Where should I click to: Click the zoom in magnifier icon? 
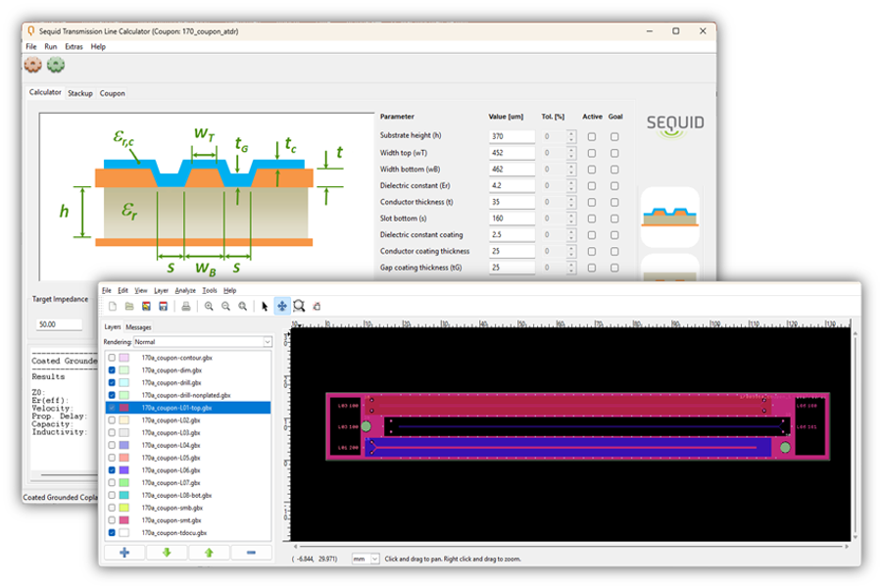pyautogui.click(x=210, y=307)
